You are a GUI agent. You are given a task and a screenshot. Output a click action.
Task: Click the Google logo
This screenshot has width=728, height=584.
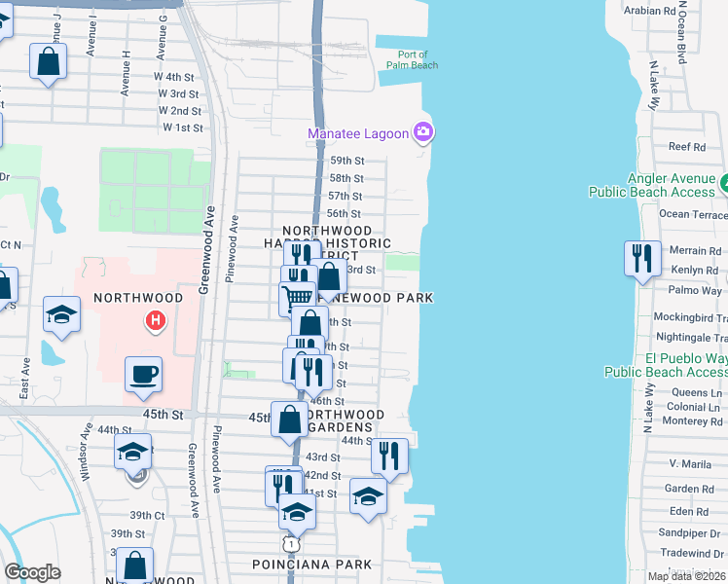pos(32,572)
